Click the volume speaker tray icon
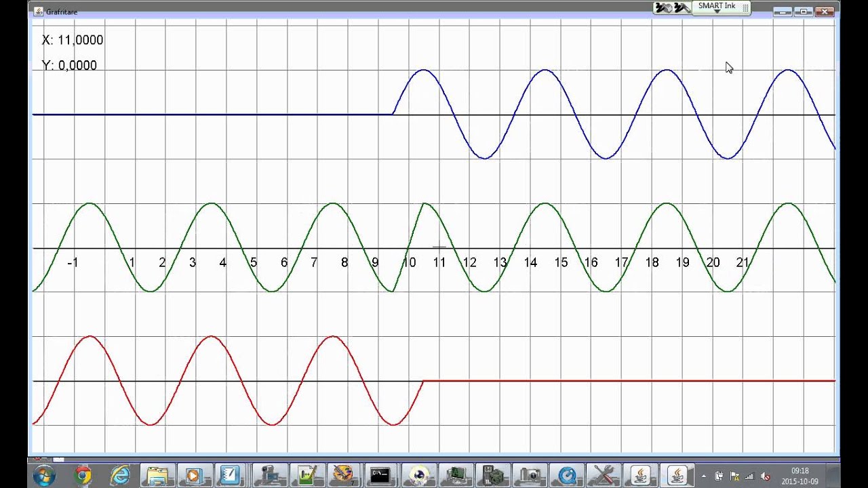The width and height of the screenshot is (868, 488). point(765,476)
